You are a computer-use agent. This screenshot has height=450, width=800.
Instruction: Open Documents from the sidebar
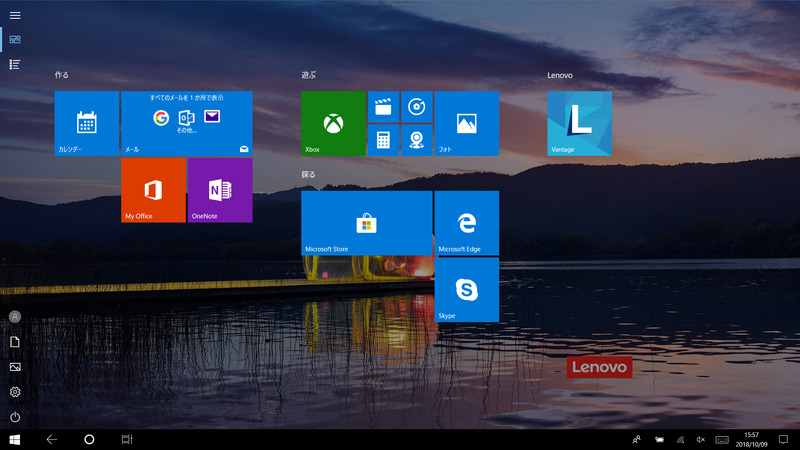click(x=15, y=342)
